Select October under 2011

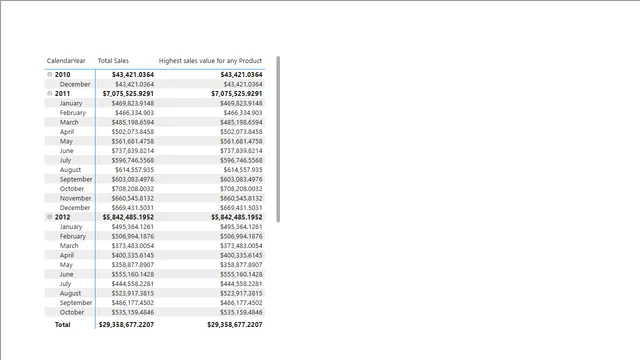[x=72, y=189]
